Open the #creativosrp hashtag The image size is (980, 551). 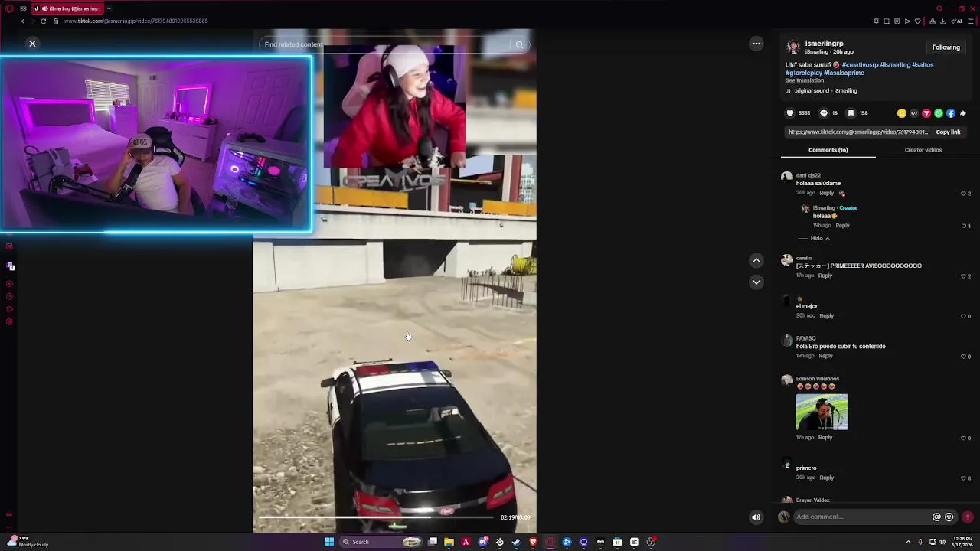point(860,65)
